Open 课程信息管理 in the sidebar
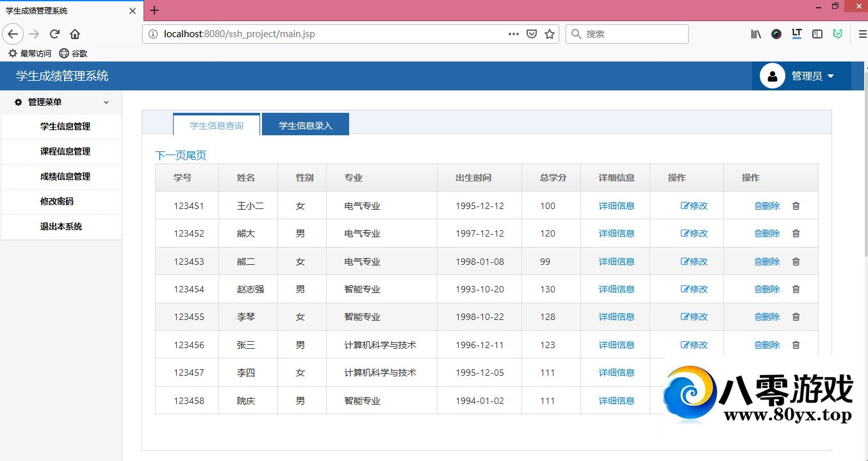Screen dimensions: 868x461 coord(65,151)
